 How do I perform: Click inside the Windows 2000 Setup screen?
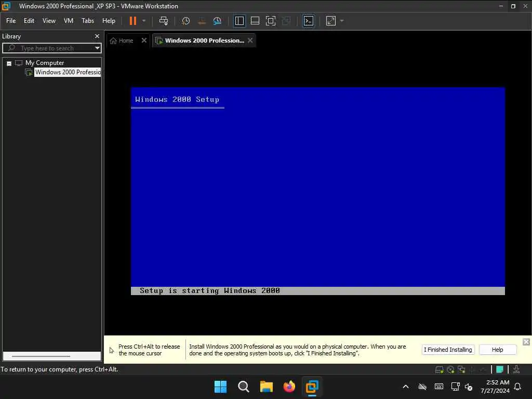pos(317,191)
